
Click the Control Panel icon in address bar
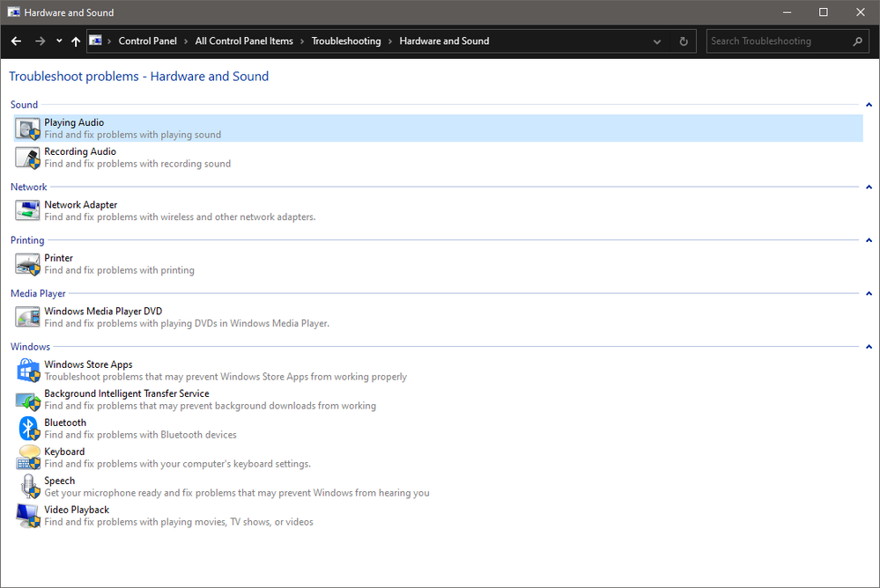[96, 40]
